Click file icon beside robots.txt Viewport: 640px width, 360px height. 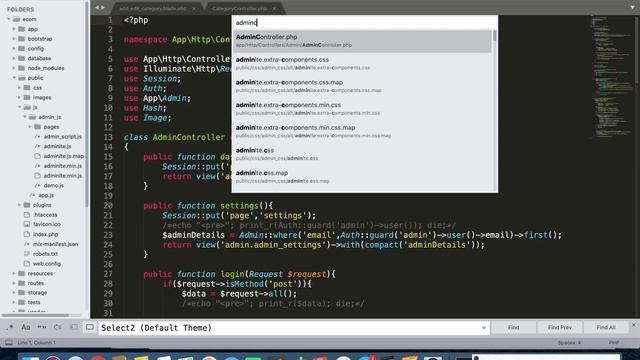(x=27, y=254)
